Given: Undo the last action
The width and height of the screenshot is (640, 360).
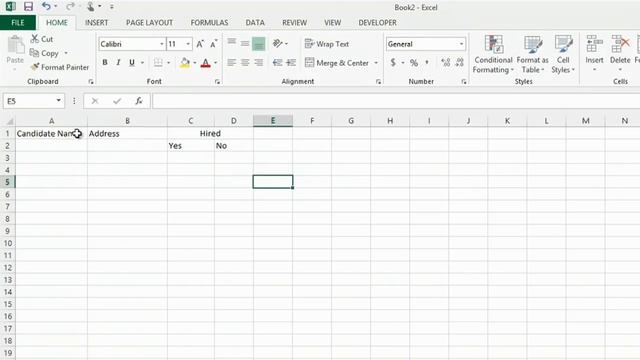Looking at the screenshot, I should pyautogui.click(x=46, y=7).
